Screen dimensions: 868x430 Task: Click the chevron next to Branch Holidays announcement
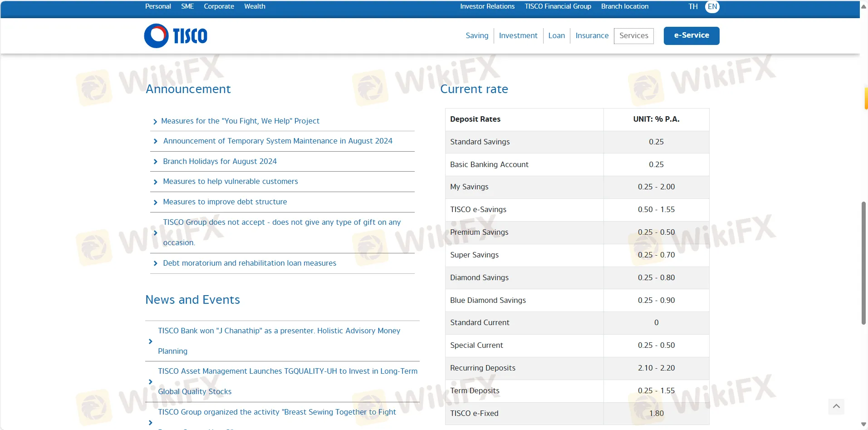point(155,162)
